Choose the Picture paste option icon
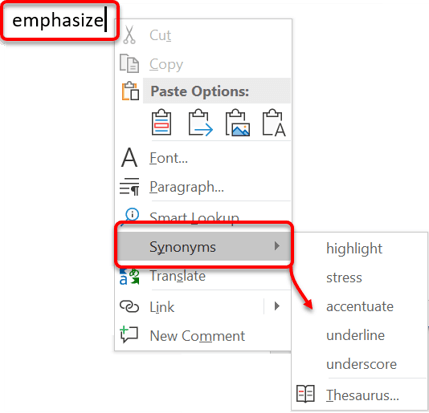 [238, 122]
